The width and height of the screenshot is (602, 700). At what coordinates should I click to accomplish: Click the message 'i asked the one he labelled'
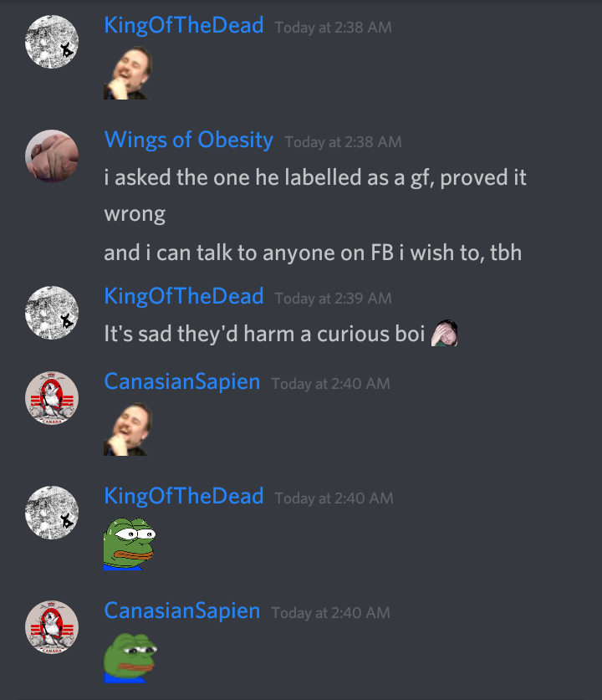315,196
